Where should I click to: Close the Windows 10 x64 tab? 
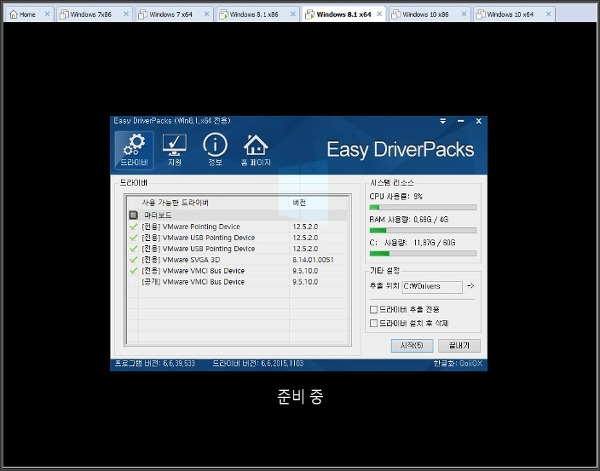click(x=548, y=14)
